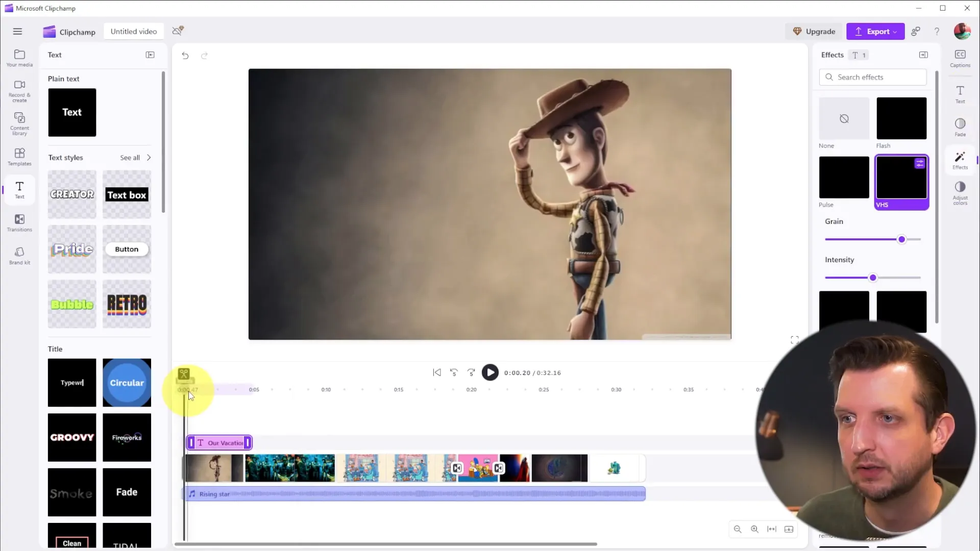Skip forward five seconds

tap(471, 373)
